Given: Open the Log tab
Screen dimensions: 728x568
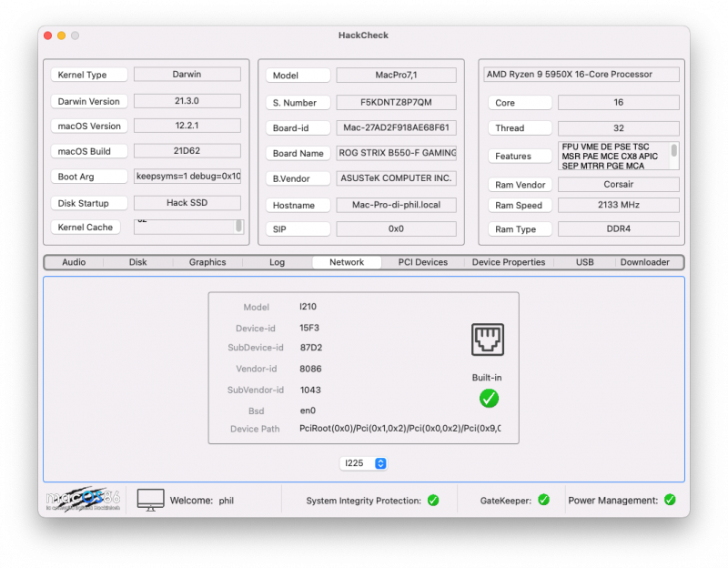Looking at the screenshot, I should point(278,262).
